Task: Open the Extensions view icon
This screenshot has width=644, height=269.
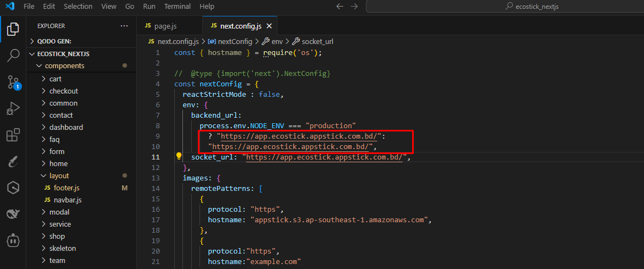Action: [x=13, y=135]
